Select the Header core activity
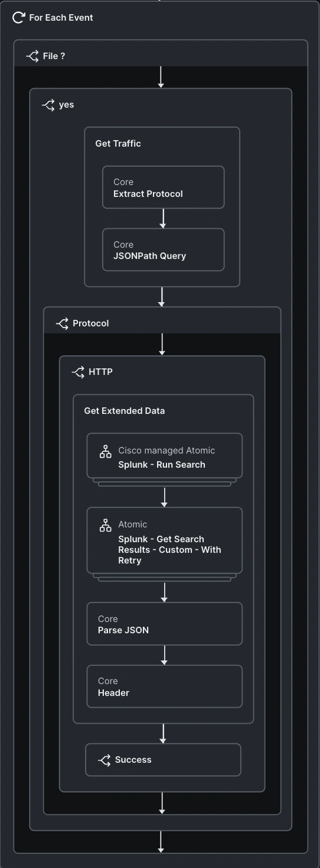Screen dimensions: 320x868 [x=165, y=686]
